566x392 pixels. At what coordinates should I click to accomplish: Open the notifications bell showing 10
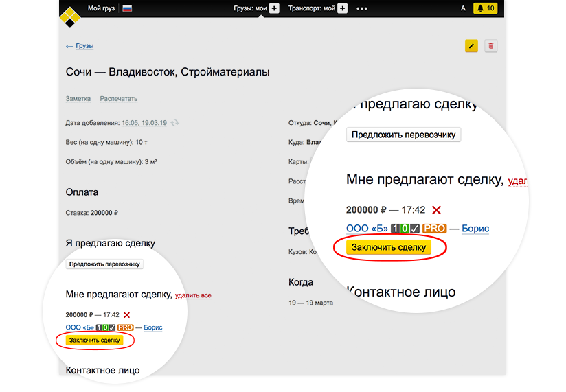[485, 8]
